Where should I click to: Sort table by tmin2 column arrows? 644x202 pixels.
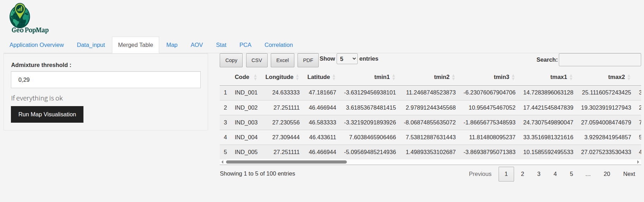pos(454,77)
